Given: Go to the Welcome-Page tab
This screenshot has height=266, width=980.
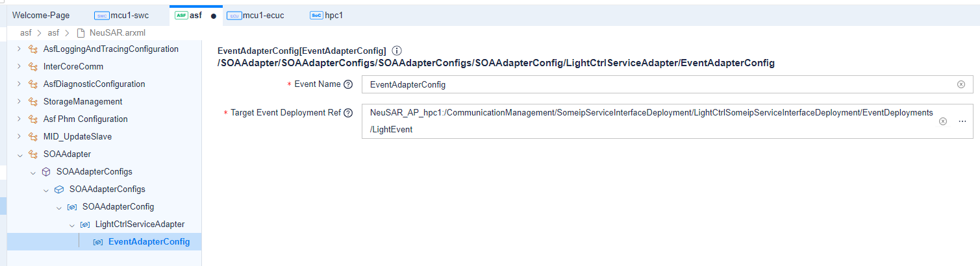Looking at the screenshot, I should pos(41,15).
